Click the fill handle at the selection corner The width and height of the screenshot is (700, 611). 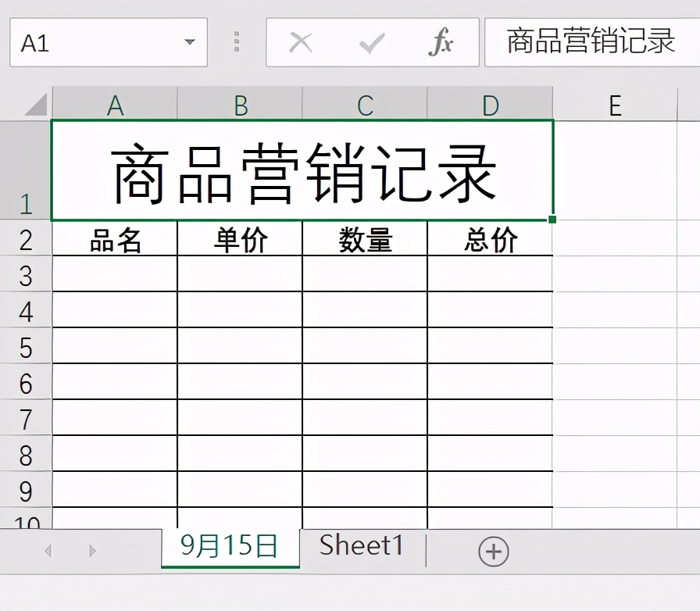(x=553, y=221)
